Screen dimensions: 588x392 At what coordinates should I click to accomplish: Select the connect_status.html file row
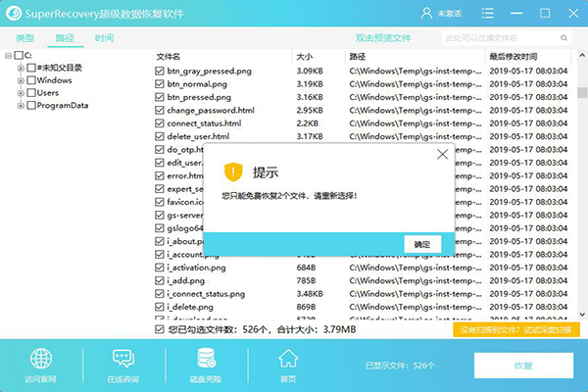point(362,123)
